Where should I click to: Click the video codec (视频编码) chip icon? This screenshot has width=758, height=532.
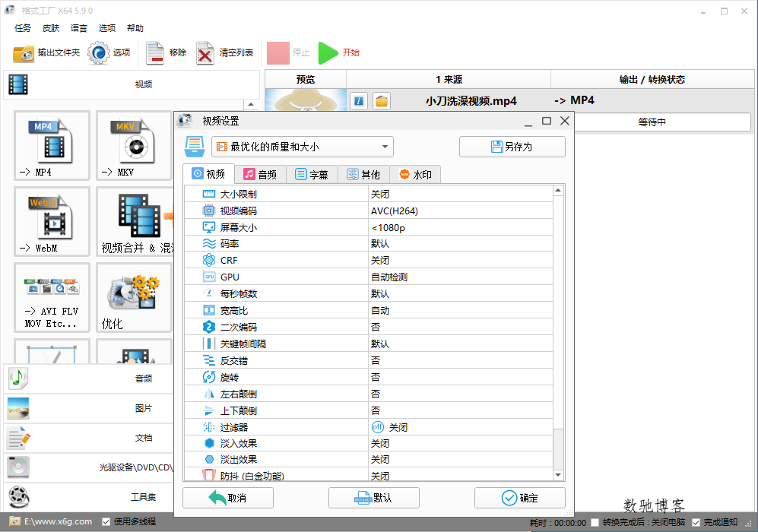209,211
